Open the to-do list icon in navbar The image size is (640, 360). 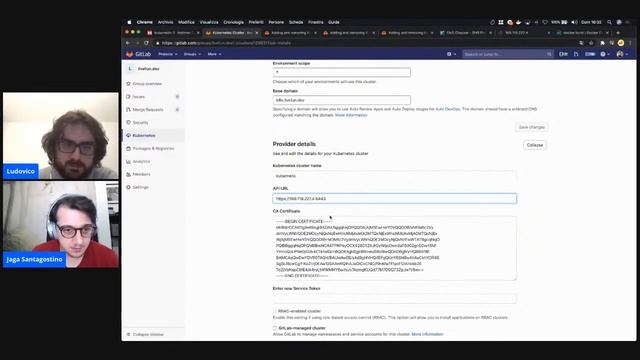tap(590, 54)
